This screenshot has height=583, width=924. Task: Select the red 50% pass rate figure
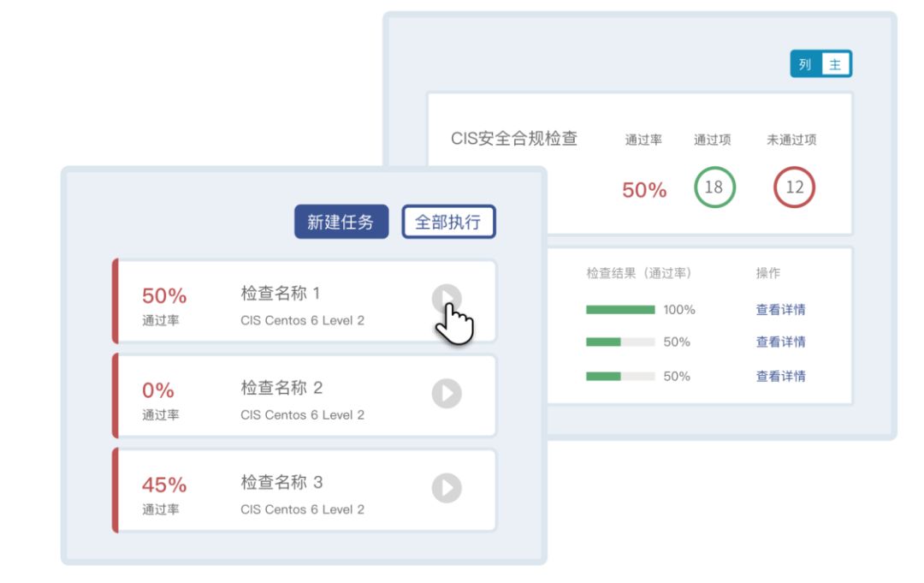click(x=643, y=190)
